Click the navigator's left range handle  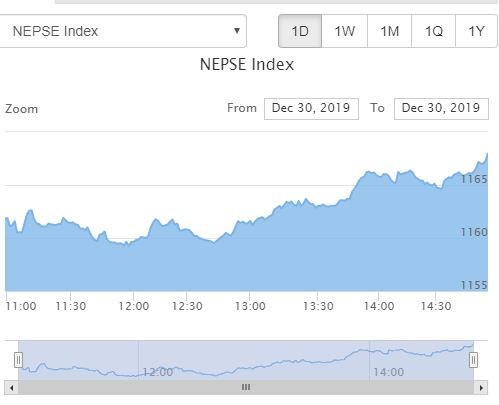(x=18, y=360)
